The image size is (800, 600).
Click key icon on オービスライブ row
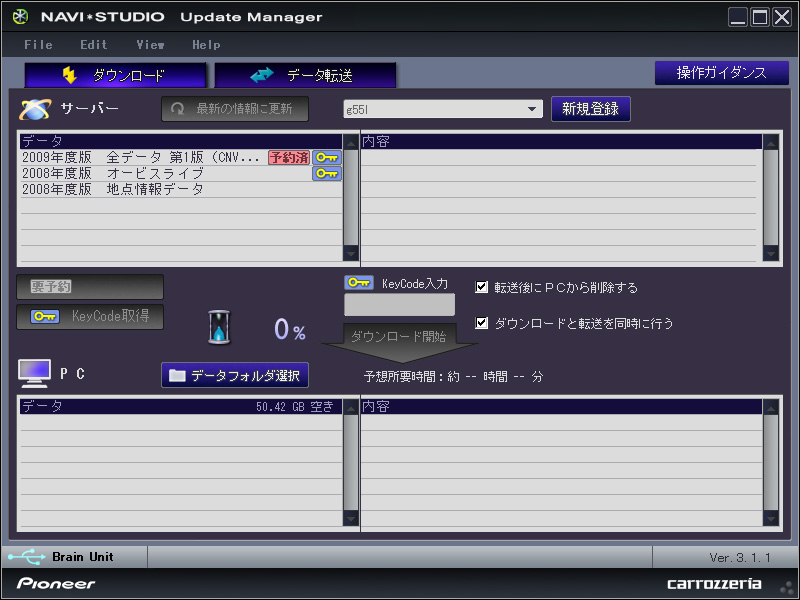point(327,173)
